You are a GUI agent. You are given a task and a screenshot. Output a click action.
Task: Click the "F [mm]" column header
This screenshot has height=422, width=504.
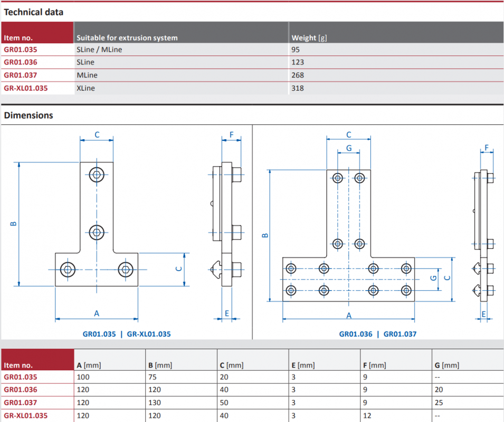tap(375, 365)
